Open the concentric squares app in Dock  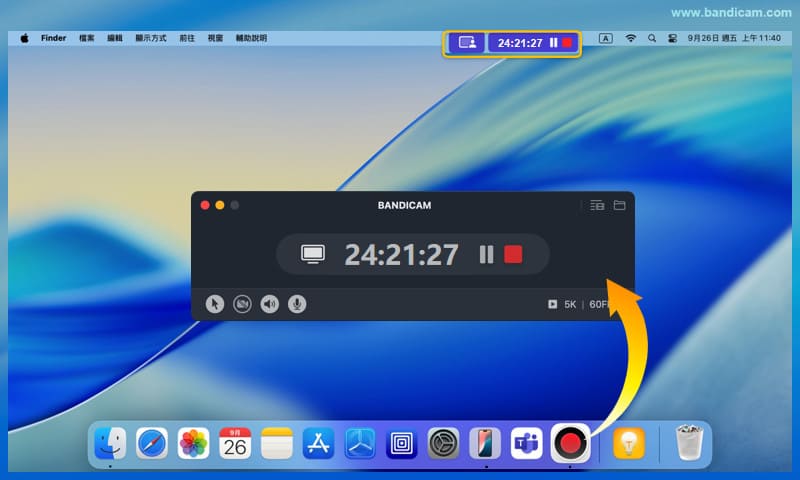pos(402,443)
